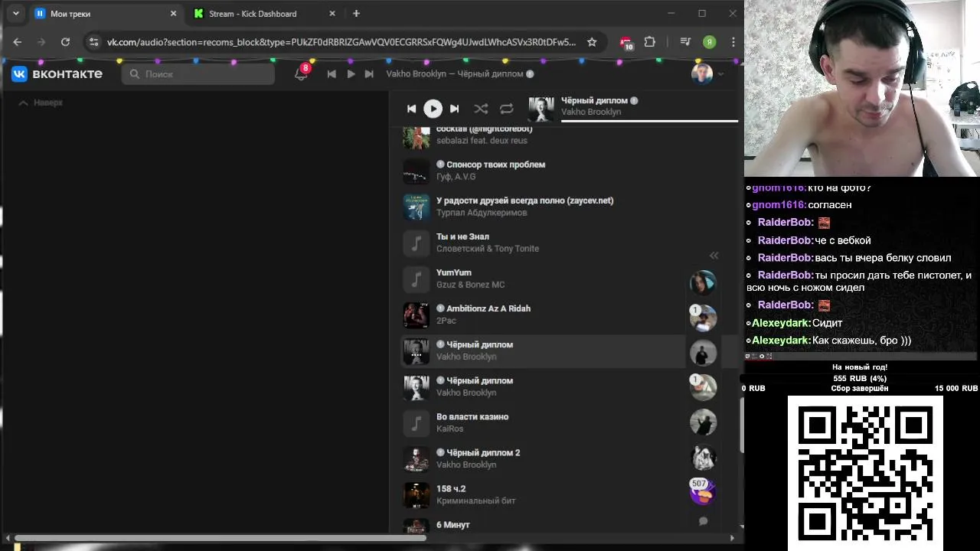
Task: Open chat avatar beside YumYum row
Action: 703,282
